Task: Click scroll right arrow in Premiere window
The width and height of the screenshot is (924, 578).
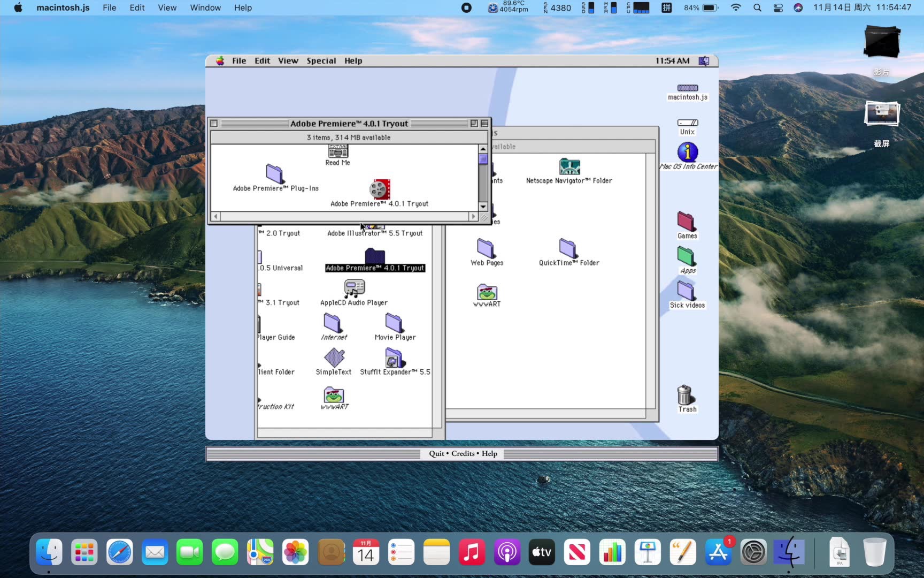Action: 473,216
